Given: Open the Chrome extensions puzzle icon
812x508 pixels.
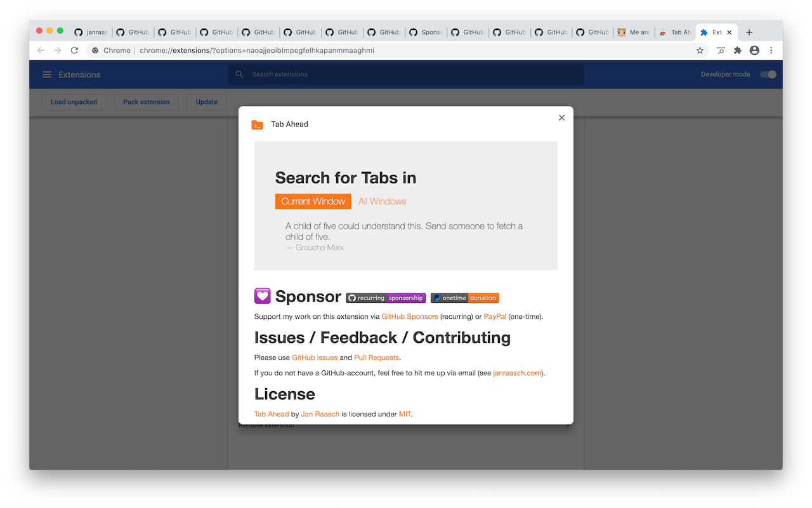Looking at the screenshot, I should click(x=737, y=50).
